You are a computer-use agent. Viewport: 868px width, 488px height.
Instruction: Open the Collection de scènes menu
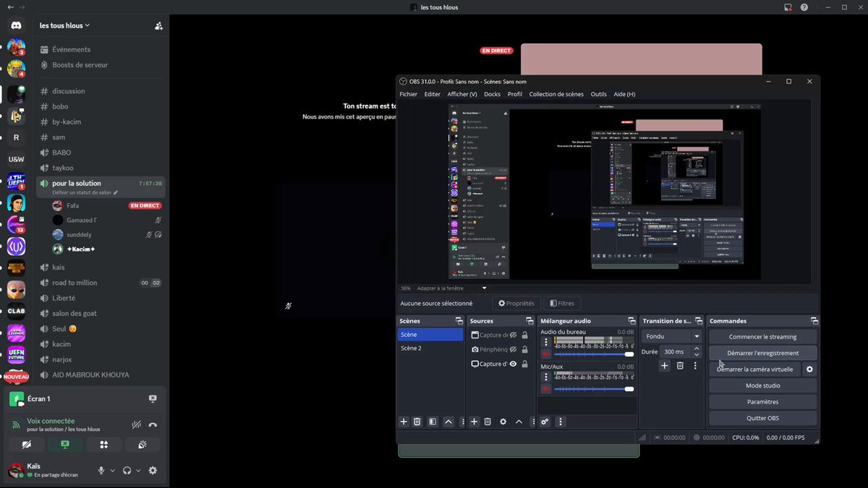pos(556,94)
